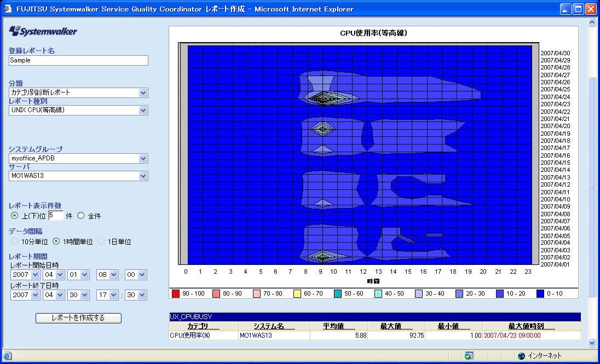This screenshot has height=364, width=600.
Task: Open the start hour 08 dropdown
Action: (113, 275)
